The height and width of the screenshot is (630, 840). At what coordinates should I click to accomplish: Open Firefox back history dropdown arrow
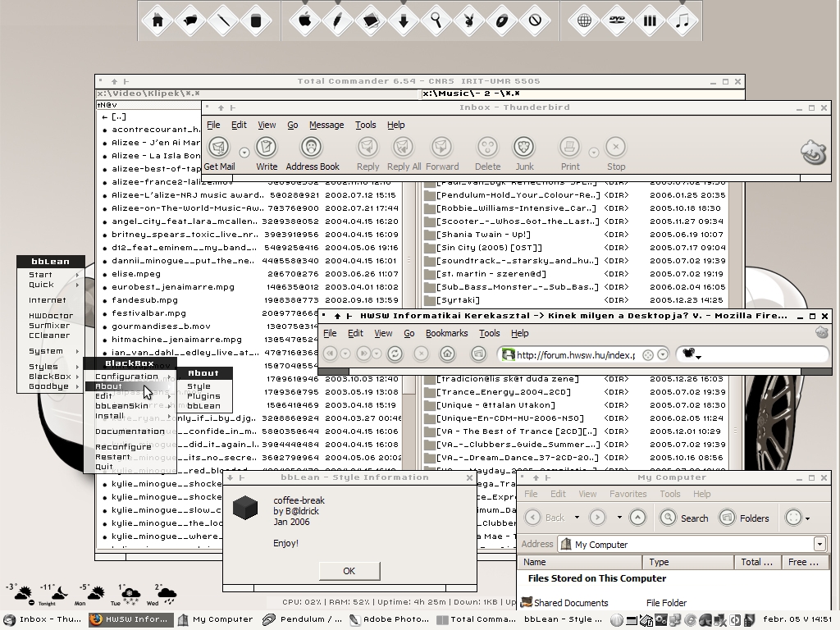pyautogui.click(x=345, y=354)
